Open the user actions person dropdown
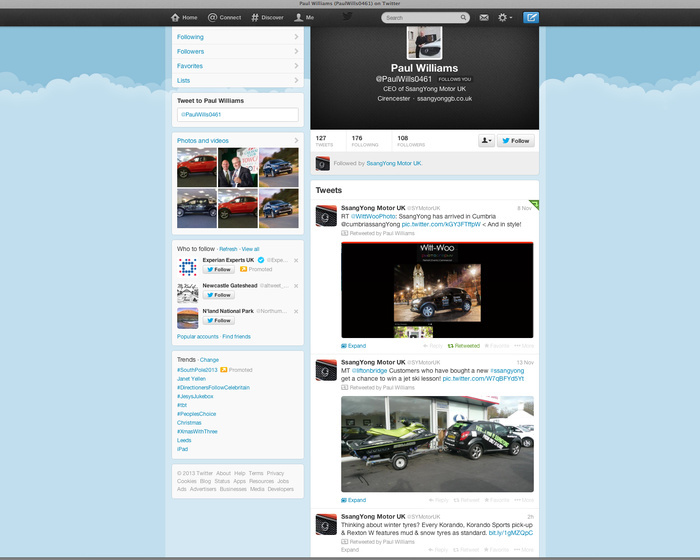Screen dimensions: 700x560 click(x=486, y=141)
